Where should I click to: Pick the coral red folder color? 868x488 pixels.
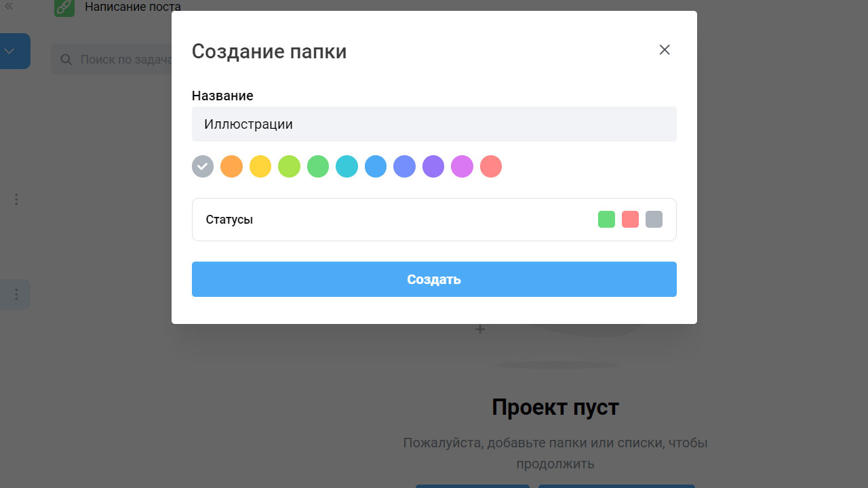coord(491,167)
